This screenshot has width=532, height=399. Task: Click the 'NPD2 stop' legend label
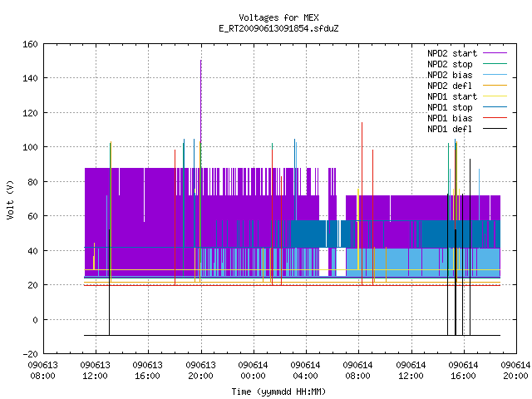tap(450, 64)
